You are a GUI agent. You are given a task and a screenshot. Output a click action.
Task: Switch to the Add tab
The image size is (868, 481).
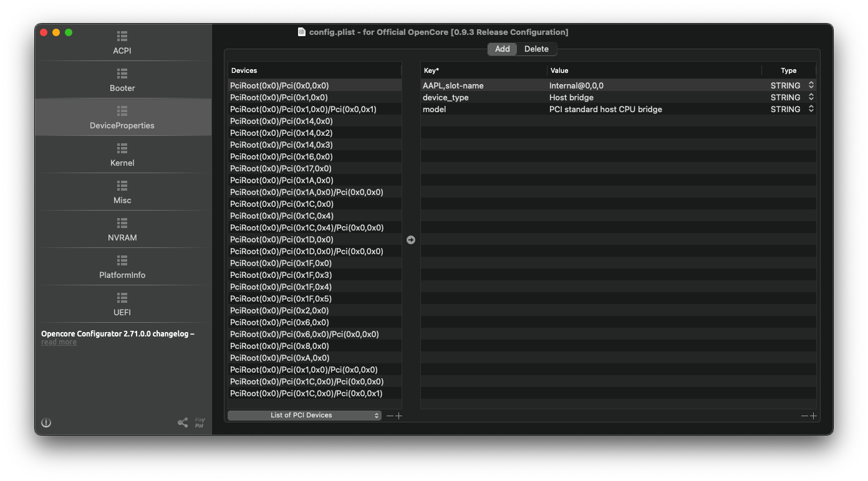click(503, 49)
